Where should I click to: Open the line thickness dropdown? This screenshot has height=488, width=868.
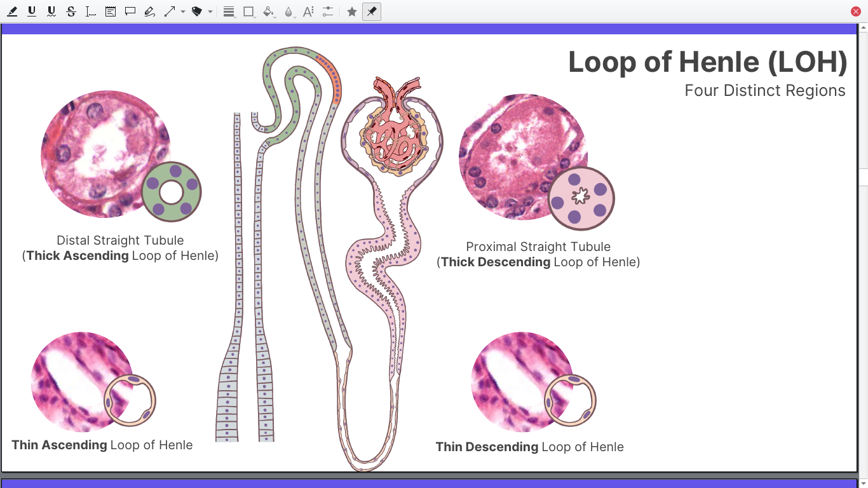click(x=229, y=11)
